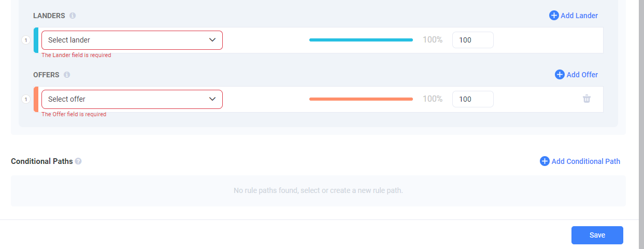This screenshot has width=644, height=249.
Task: Click the plus icon for Add Lander
Action: 554,16
